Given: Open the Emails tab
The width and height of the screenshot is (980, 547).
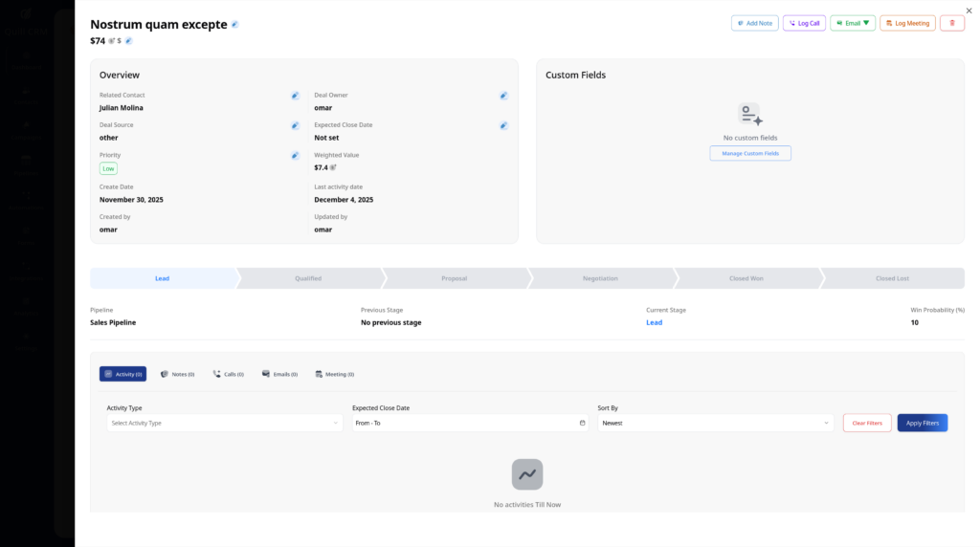Looking at the screenshot, I should [x=280, y=374].
